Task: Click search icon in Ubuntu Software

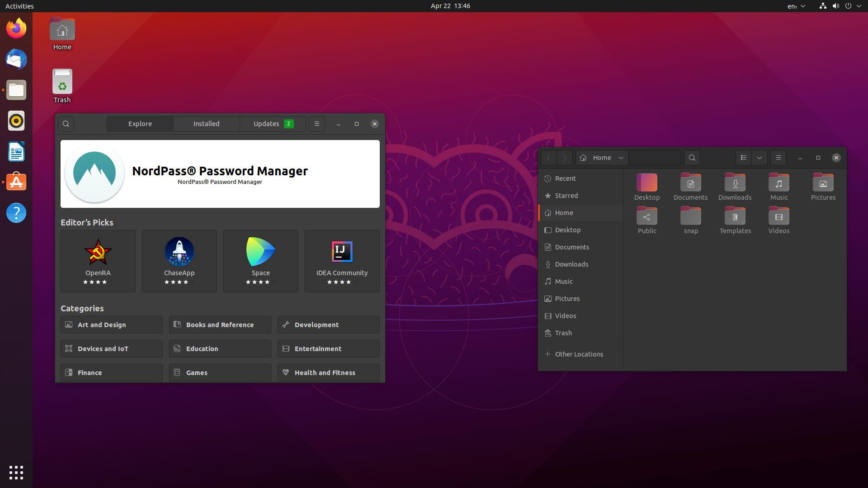Action: 66,124
